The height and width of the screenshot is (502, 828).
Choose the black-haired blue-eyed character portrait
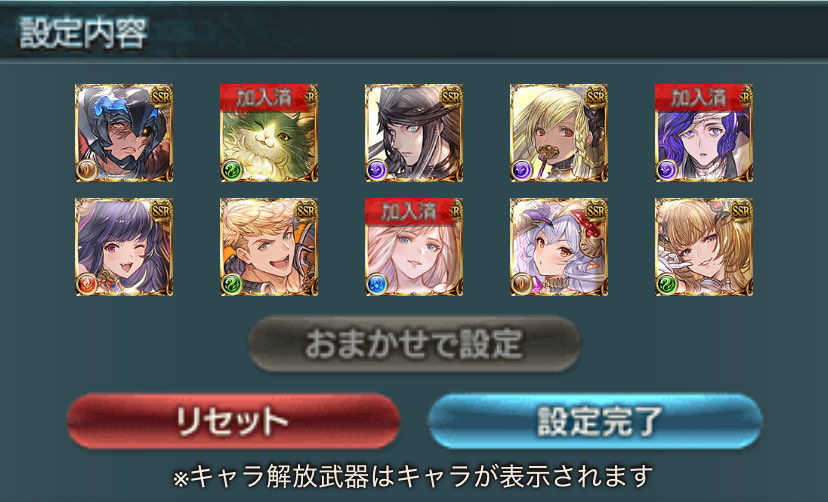(414, 133)
